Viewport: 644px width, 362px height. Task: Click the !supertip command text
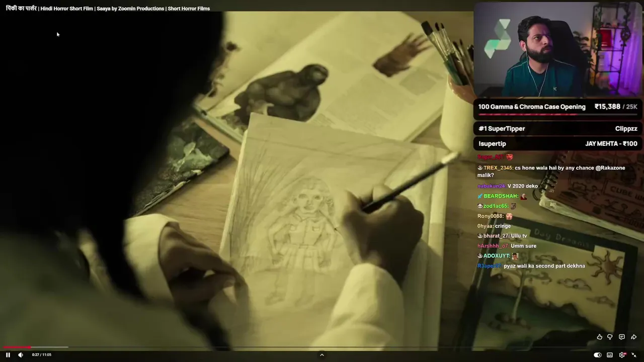click(492, 144)
